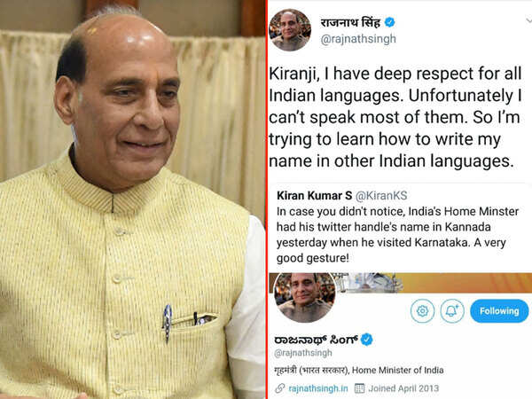Tap the notification bell icon
This screenshot has width=532, height=399.
[452, 311]
